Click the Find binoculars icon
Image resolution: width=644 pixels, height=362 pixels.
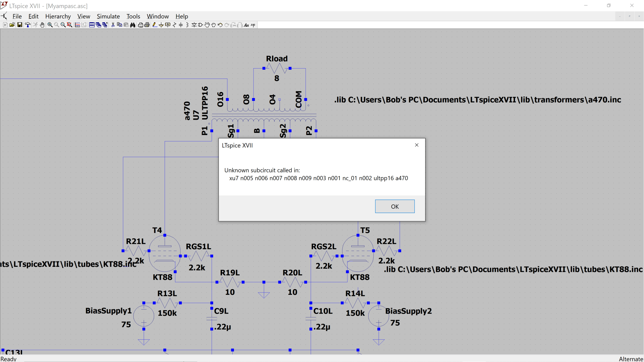coord(132,25)
